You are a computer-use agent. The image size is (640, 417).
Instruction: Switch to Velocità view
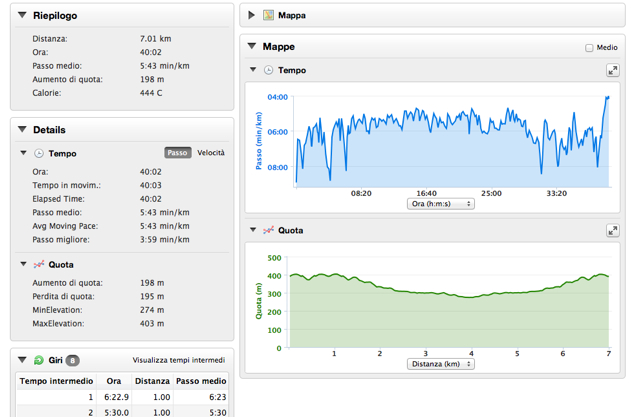point(211,153)
